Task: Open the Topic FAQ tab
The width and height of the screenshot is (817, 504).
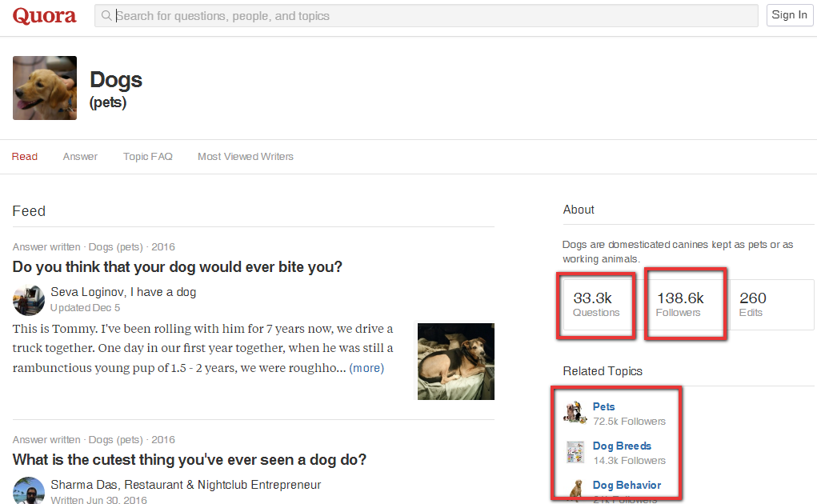Action: [147, 157]
